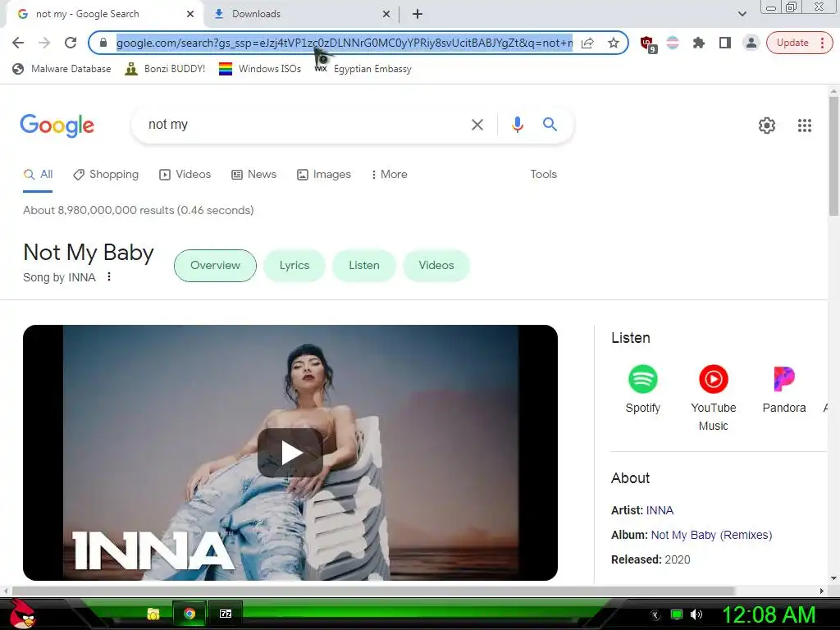Play the INNA video thumbnail
This screenshot has width=840, height=630.
coord(290,453)
